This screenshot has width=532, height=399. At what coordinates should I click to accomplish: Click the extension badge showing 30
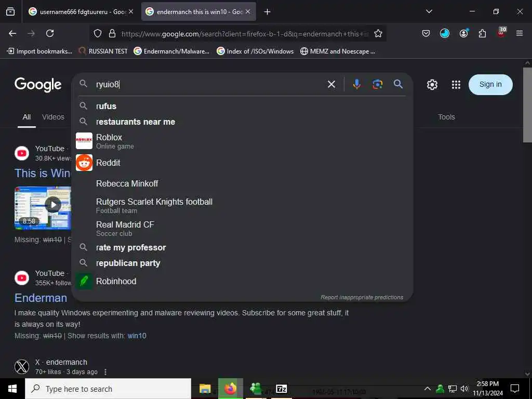(501, 32)
